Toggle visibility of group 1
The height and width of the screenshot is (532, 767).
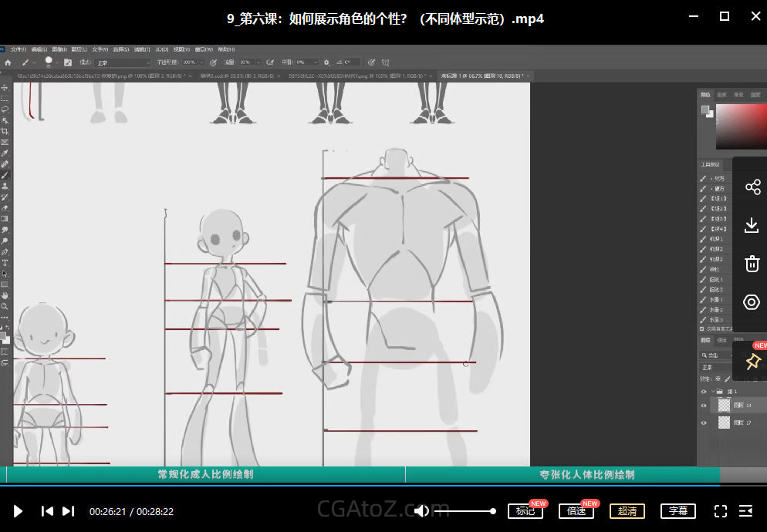point(704,392)
